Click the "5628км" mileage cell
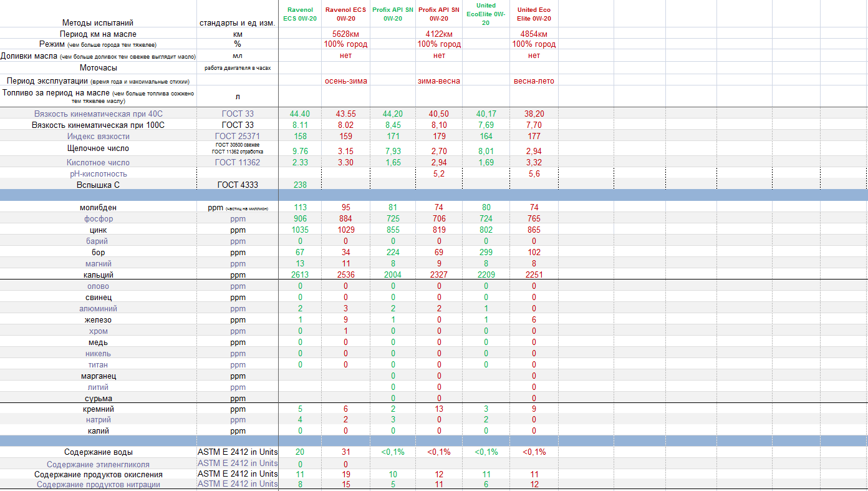 [345, 34]
